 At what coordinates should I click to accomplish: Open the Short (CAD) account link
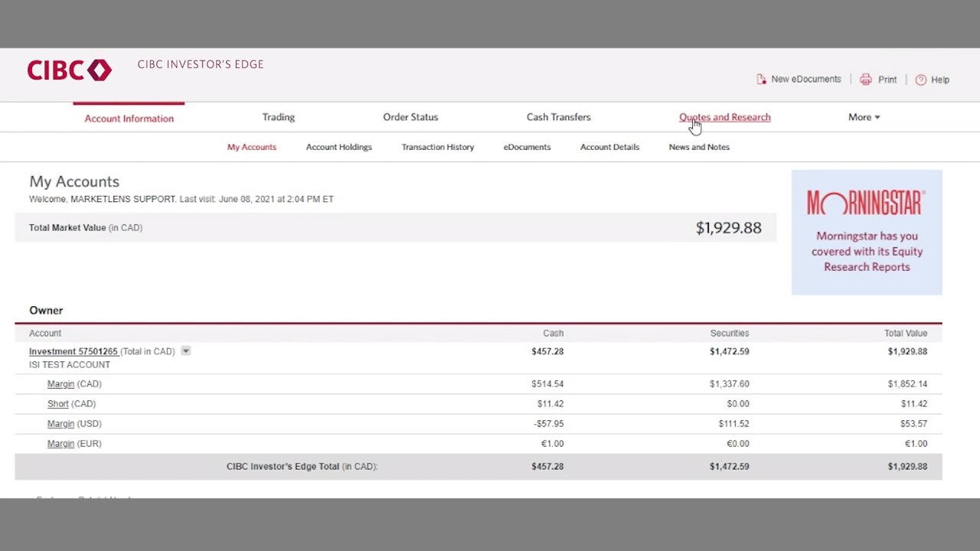pyautogui.click(x=58, y=404)
